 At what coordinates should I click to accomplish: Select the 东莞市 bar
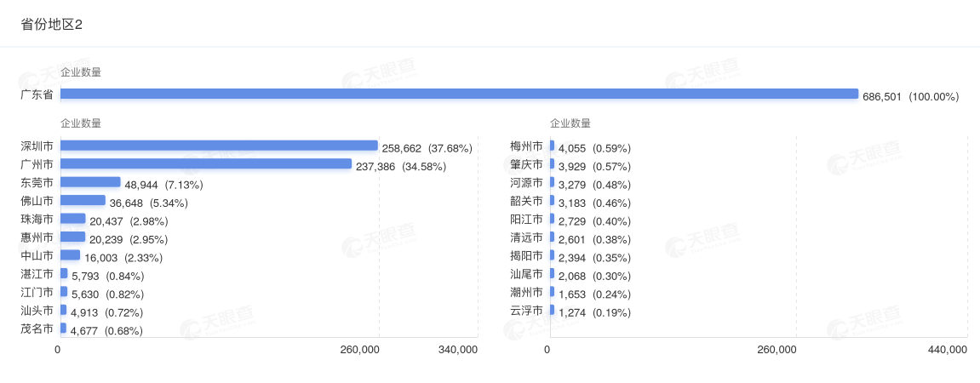tap(90, 182)
